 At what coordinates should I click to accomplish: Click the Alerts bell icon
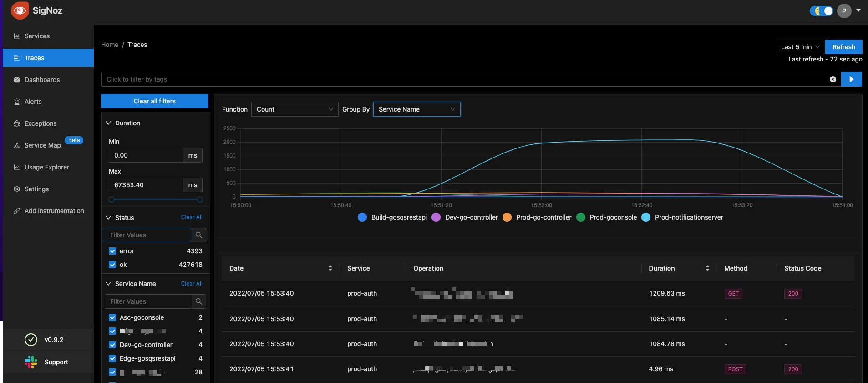(x=17, y=102)
